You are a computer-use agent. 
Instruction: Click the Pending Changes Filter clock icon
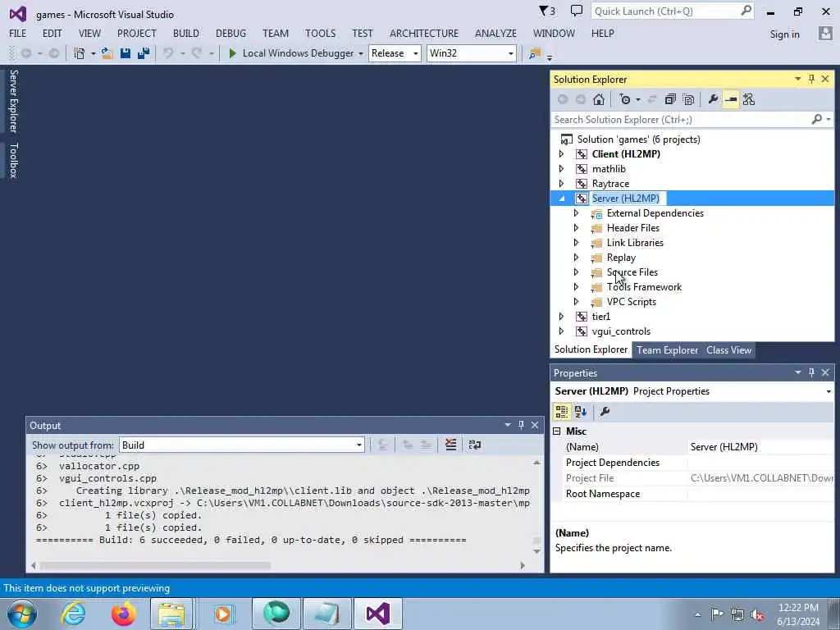624,99
